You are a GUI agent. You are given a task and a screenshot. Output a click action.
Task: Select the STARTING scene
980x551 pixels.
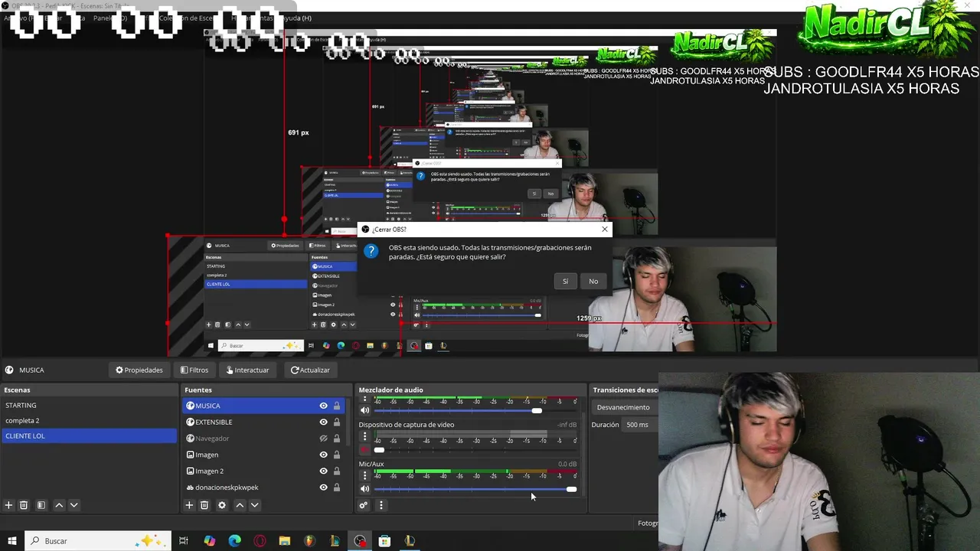[x=89, y=406]
